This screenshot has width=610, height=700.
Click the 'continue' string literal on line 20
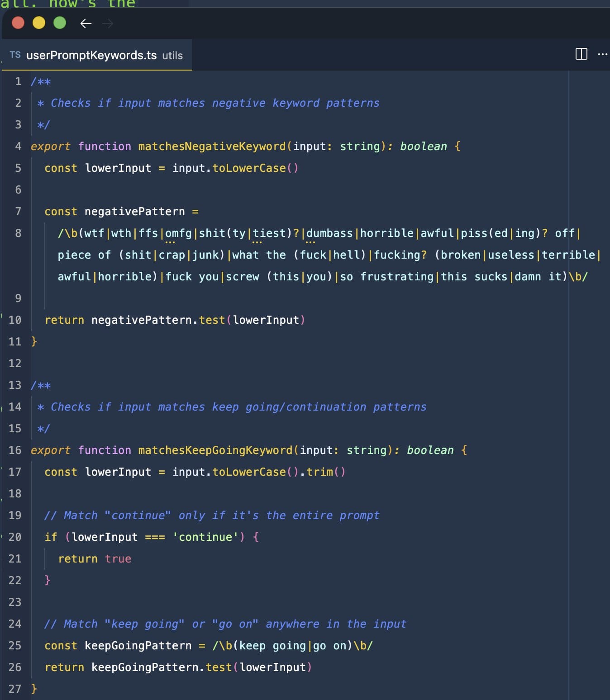tap(205, 537)
